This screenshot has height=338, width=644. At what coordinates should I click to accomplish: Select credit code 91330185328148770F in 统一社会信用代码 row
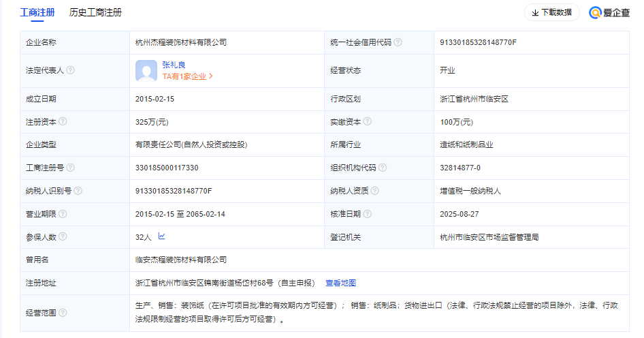pos(478,42)
